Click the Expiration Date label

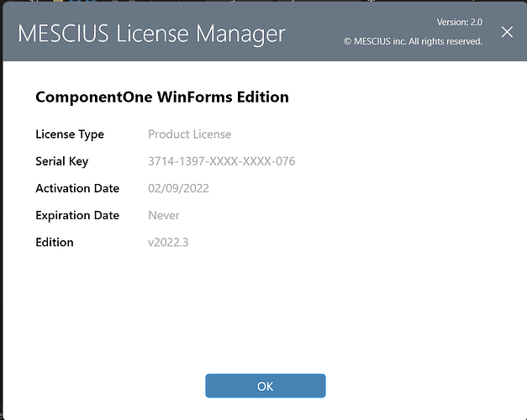click(x=77, y=215)
